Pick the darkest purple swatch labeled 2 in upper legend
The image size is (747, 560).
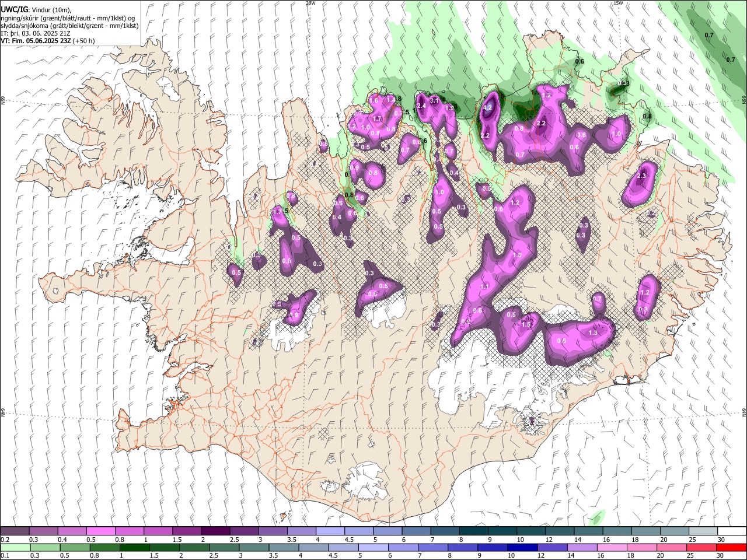coord(215,531)
